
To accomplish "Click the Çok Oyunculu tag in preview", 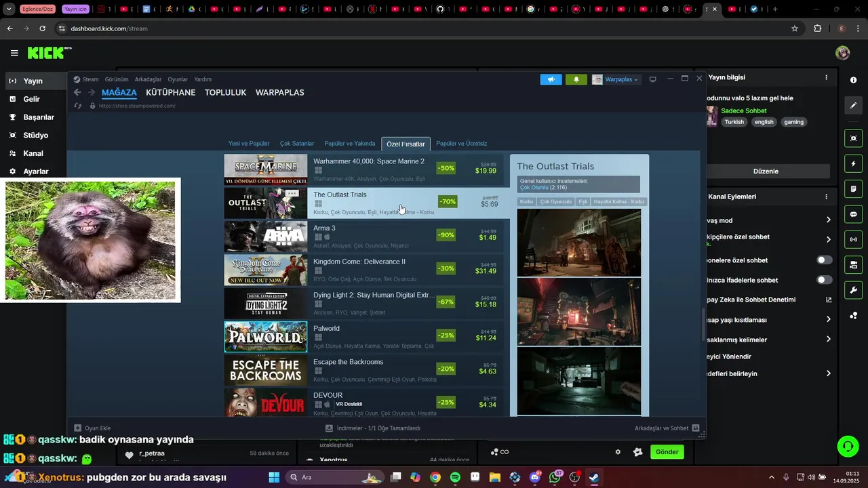I will [555, 201].
